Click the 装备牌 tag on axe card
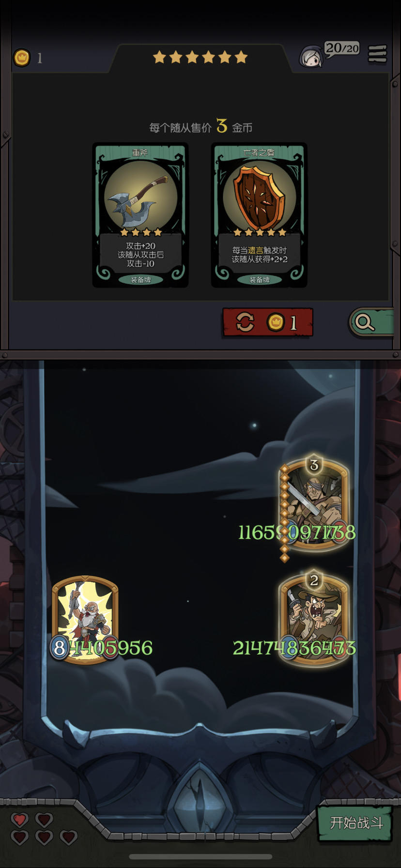The width and height of the screenshot is (401, 868). click(140, 279)
